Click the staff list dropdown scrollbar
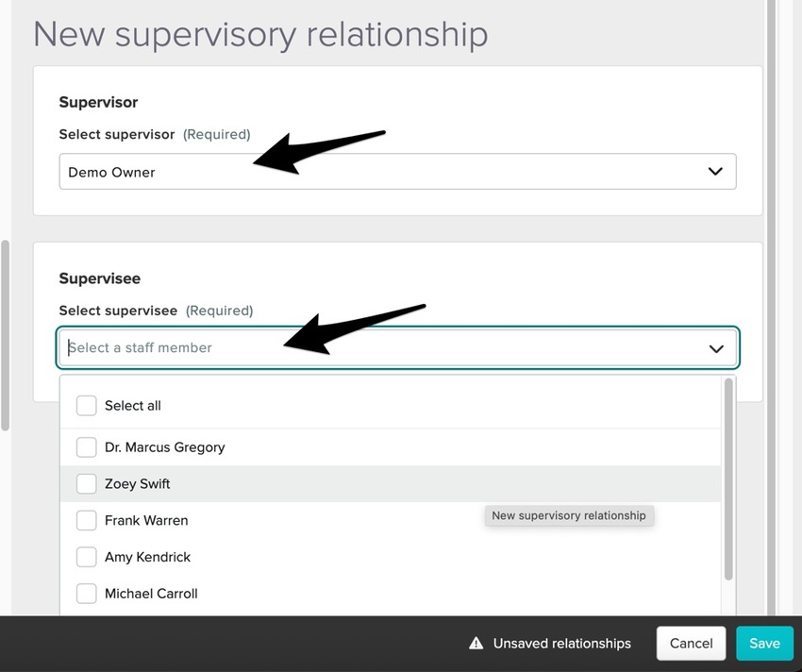Image resolution: width=802 pixels, height=672 pixels. tap(727, 479)
